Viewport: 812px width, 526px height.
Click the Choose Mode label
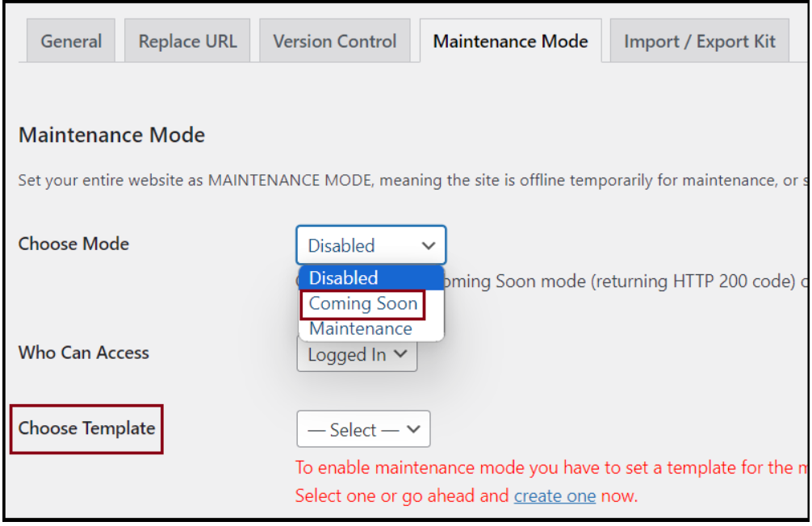coord(73,244)
